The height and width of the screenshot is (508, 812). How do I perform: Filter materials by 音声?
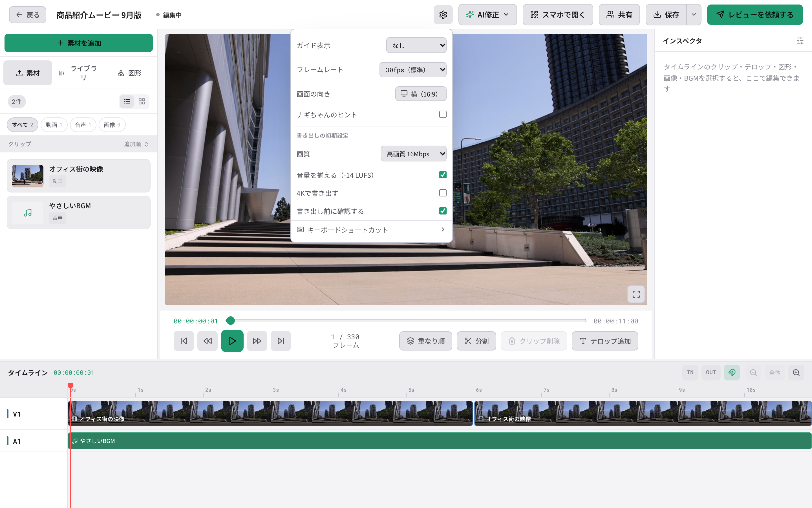pyautogui.click(x=83, y=125)
